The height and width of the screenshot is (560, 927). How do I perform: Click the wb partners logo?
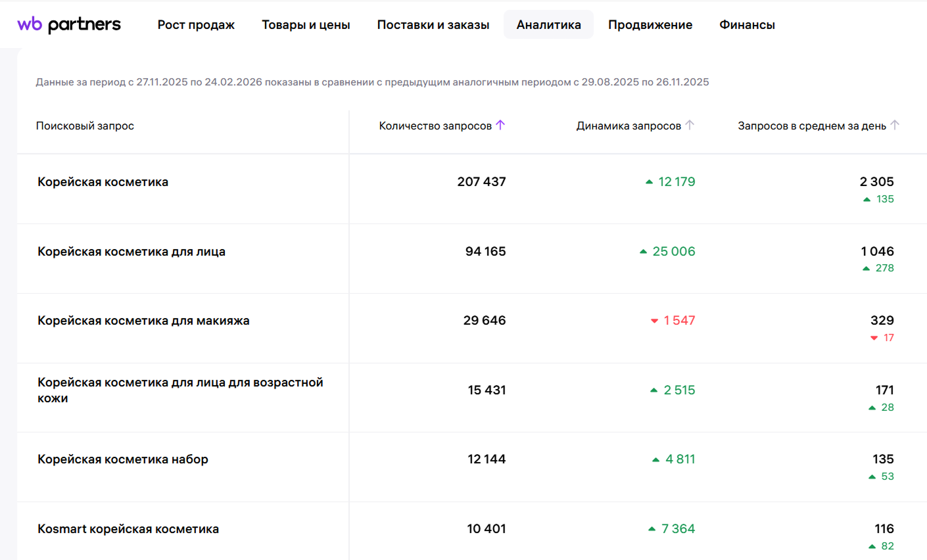pos(69,25)
